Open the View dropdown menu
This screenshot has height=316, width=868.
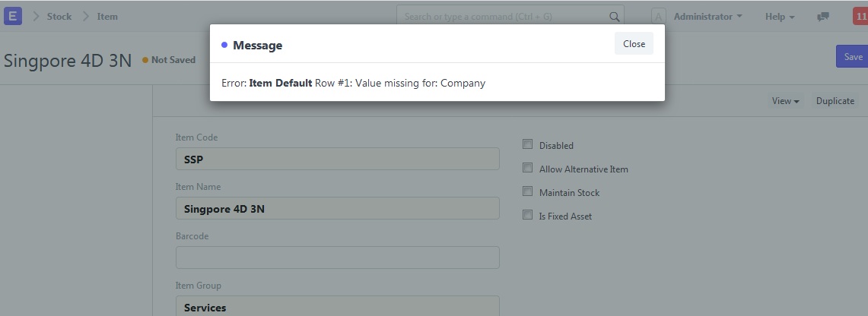tap(786, 100)
